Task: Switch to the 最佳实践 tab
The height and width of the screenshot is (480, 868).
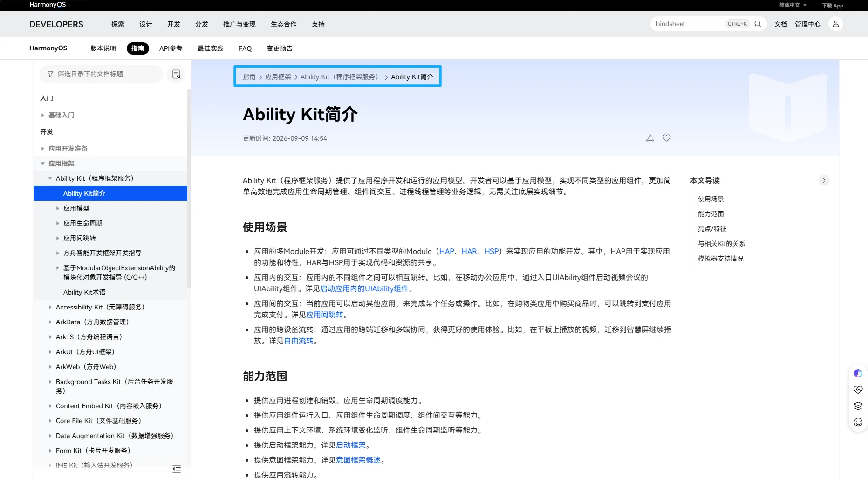Action: (211, 48)
